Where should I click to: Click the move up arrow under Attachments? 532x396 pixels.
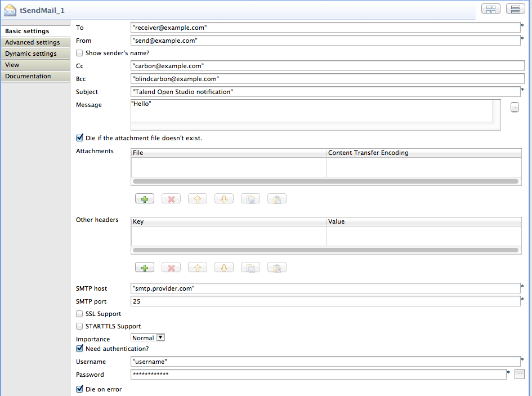pos(198,199)
